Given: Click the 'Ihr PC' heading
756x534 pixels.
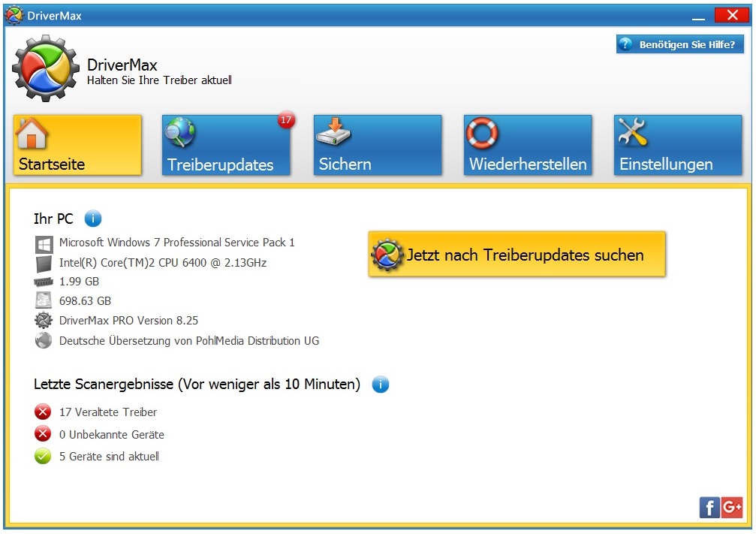Looking at the screenshot, I should pos(53,219).
